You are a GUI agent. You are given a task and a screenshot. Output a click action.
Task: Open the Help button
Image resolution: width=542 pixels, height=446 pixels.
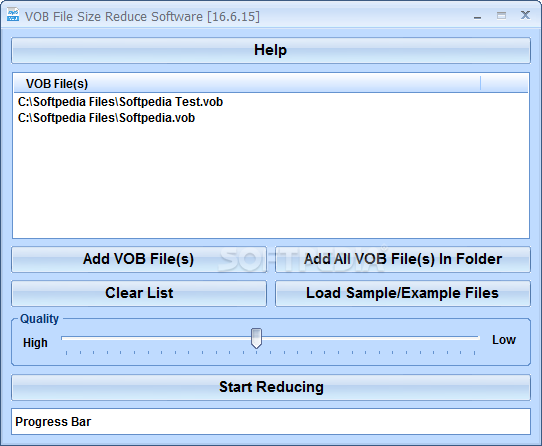[271, 50]
